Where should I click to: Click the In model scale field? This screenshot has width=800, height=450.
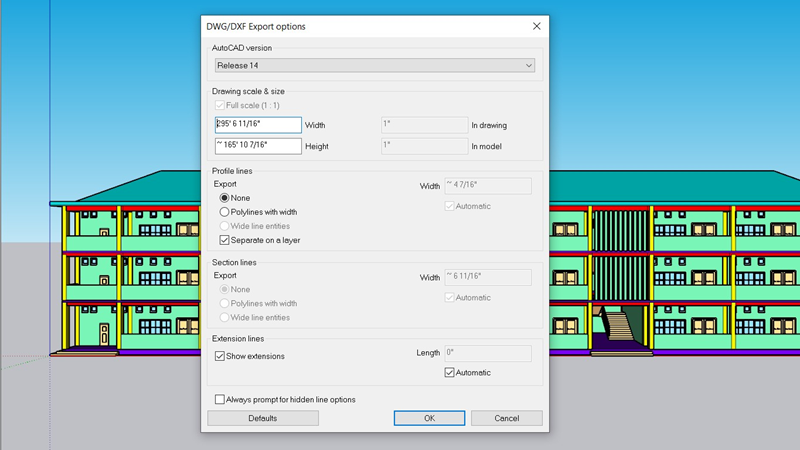[x=424, y=146]
